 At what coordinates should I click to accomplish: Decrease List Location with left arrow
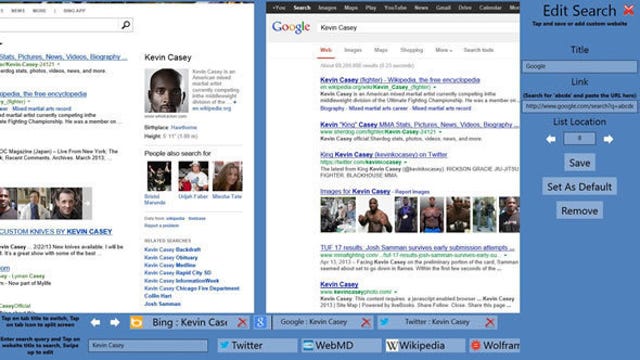(551, 139)
